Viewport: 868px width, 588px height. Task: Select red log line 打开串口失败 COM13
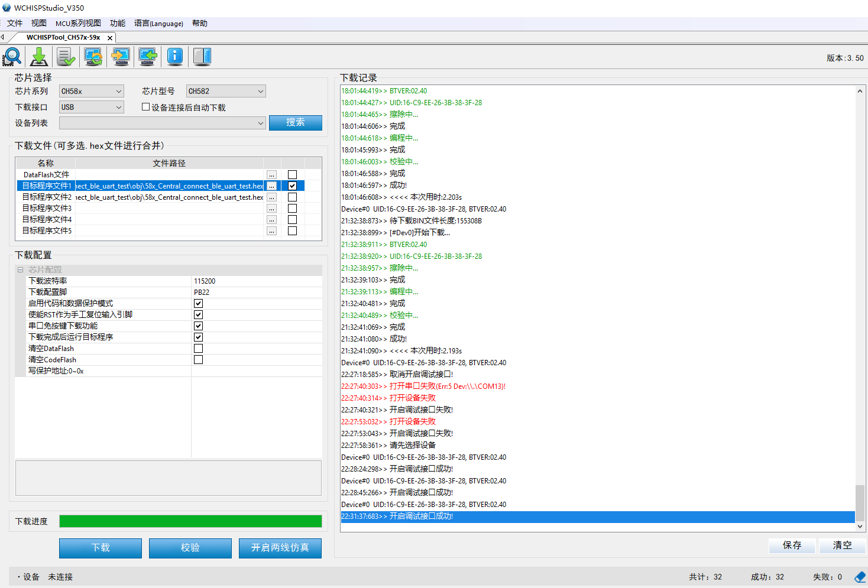(x=423, y=386)
